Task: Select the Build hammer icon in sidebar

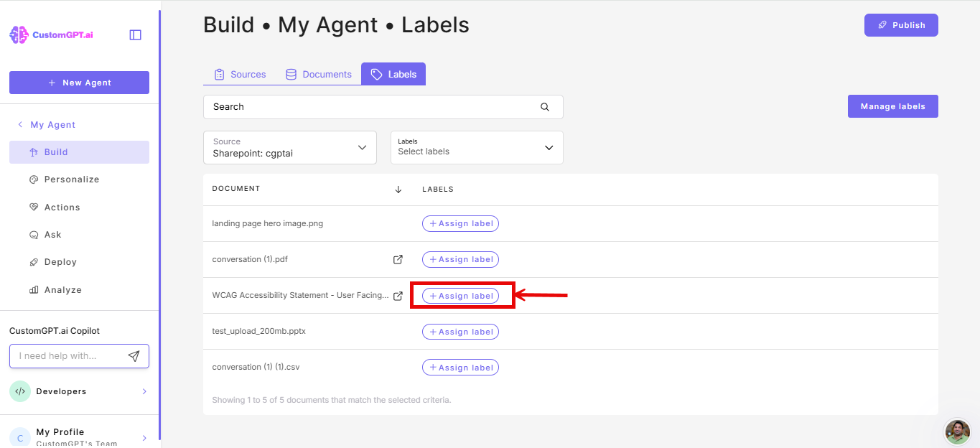Action: click(x=34, y=151)
